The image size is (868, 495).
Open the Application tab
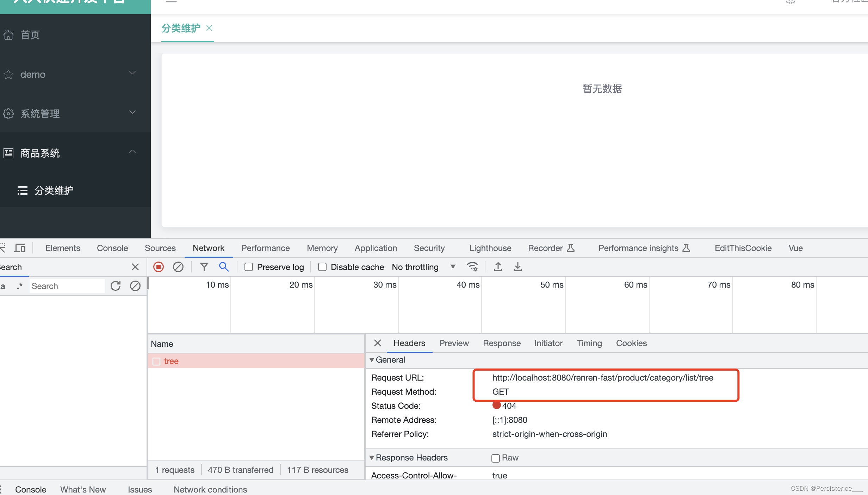[376, 248]
